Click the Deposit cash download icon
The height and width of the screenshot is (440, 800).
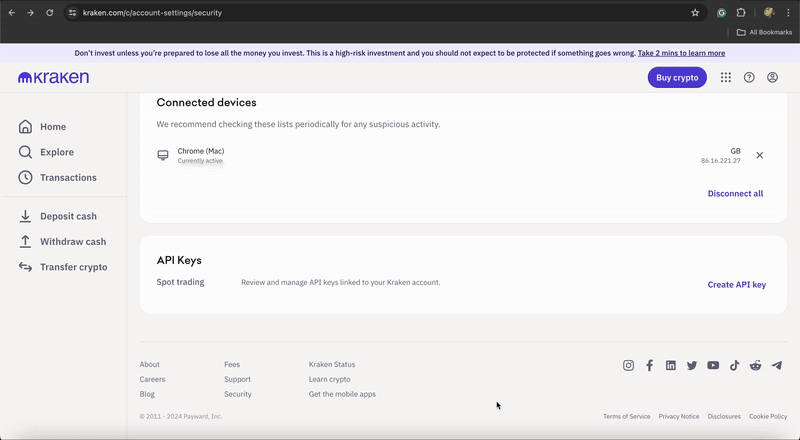pyautogui.click(x=25, y=216)
